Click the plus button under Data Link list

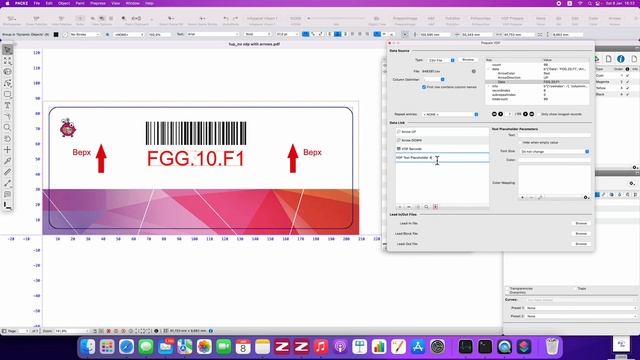click(400, 207)
